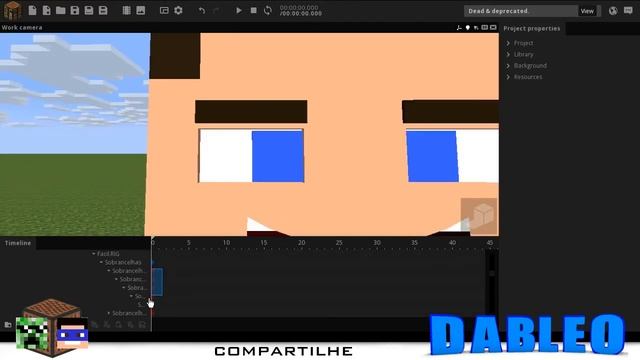Click the timecode display in the toolbar
The image size is (640, 360).
click(300, 11)
